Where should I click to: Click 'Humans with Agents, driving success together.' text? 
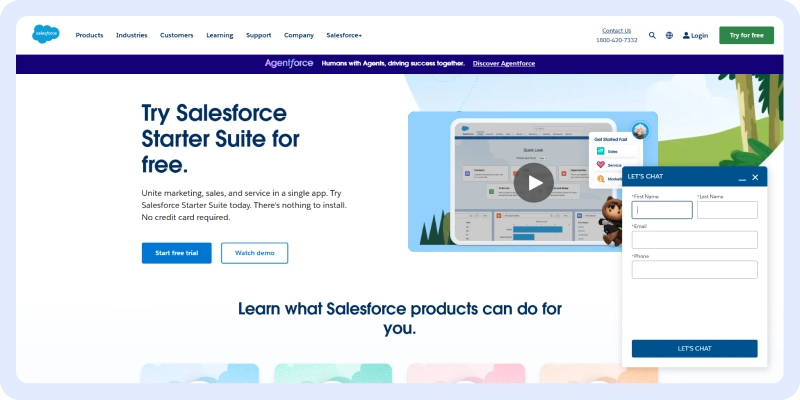pyautogui.click(x=393, y=64)
